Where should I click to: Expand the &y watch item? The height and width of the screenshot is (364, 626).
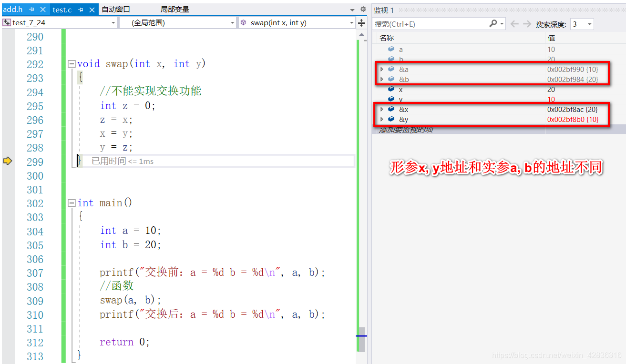click(381, 120)
